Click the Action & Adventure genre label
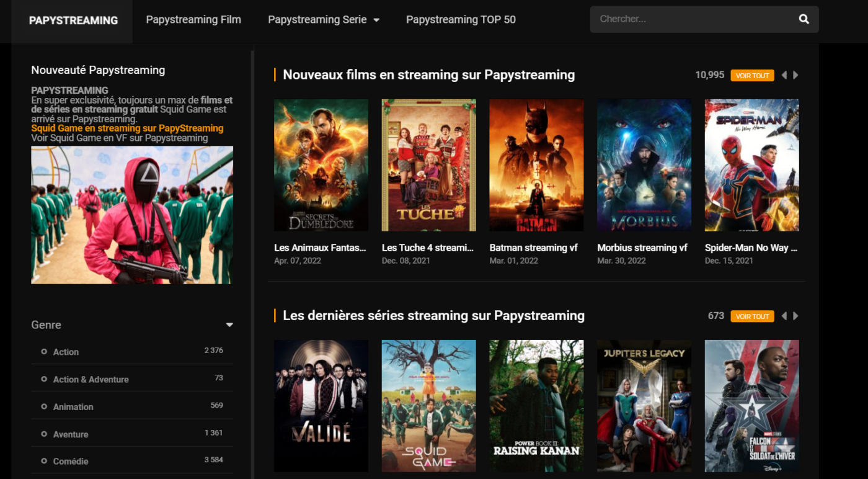The width and height of the screenshot is (868, 479). 91,379
